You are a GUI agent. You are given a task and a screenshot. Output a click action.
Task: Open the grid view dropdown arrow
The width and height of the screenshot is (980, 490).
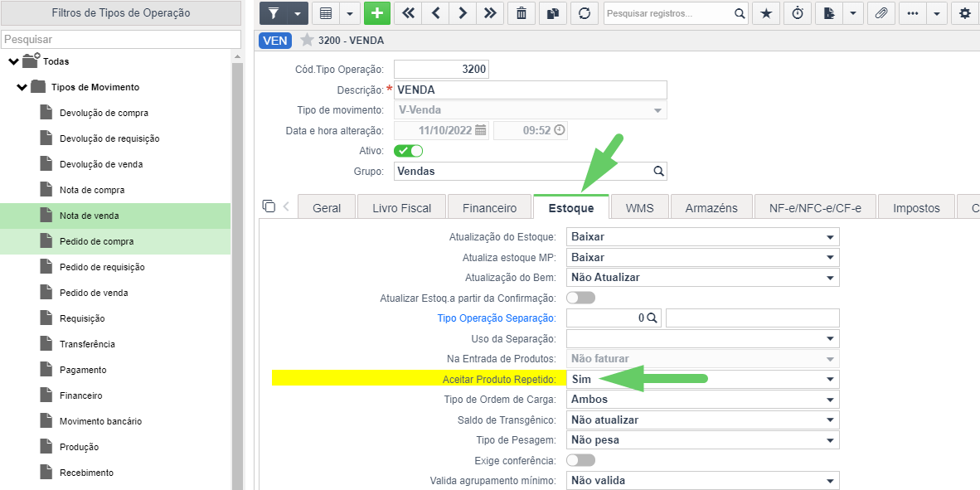349,13
